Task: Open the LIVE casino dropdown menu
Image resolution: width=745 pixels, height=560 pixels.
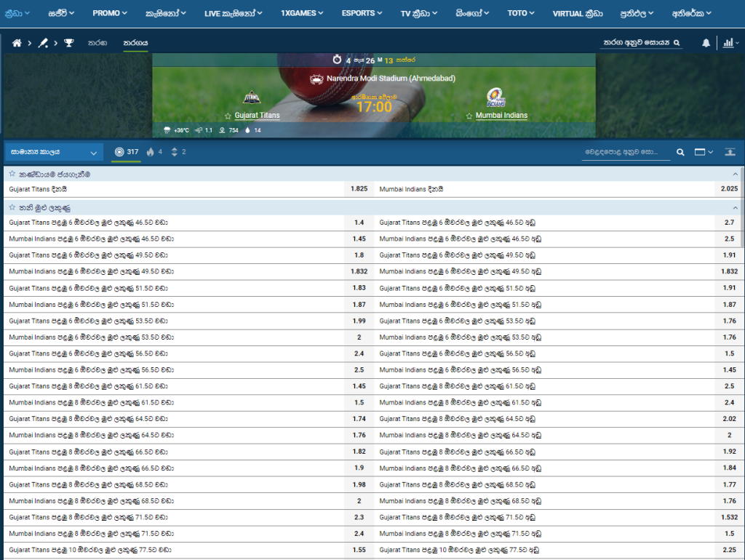Action: (234, 13)
